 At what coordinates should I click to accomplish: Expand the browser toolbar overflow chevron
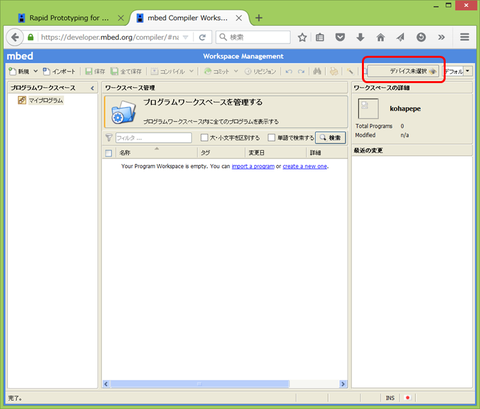441,37
